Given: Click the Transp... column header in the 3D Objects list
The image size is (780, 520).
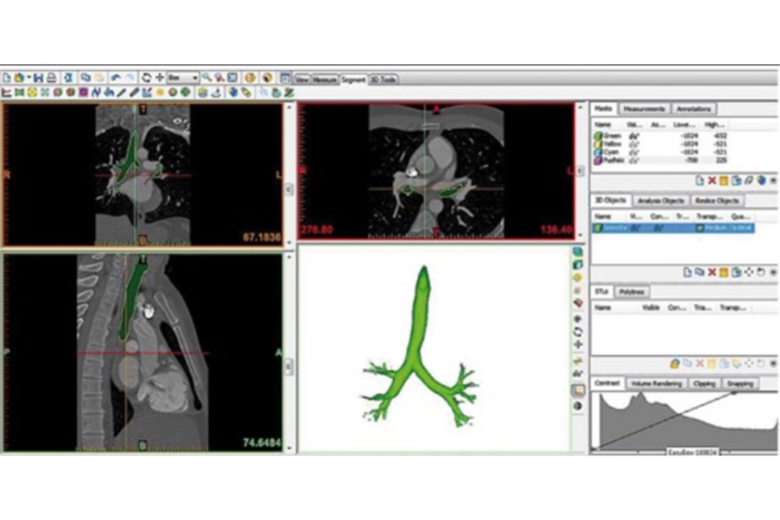Looking at the screenshot, I should (709, 216).
